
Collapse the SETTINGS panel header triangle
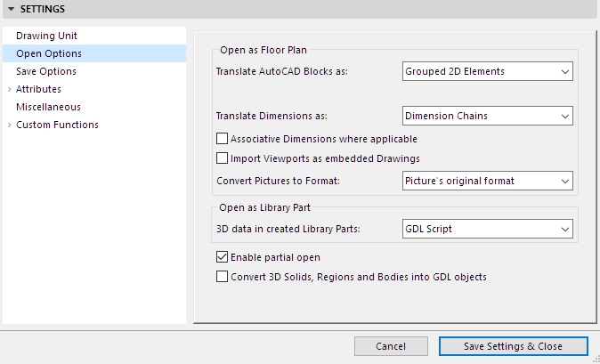click(10, 9)
